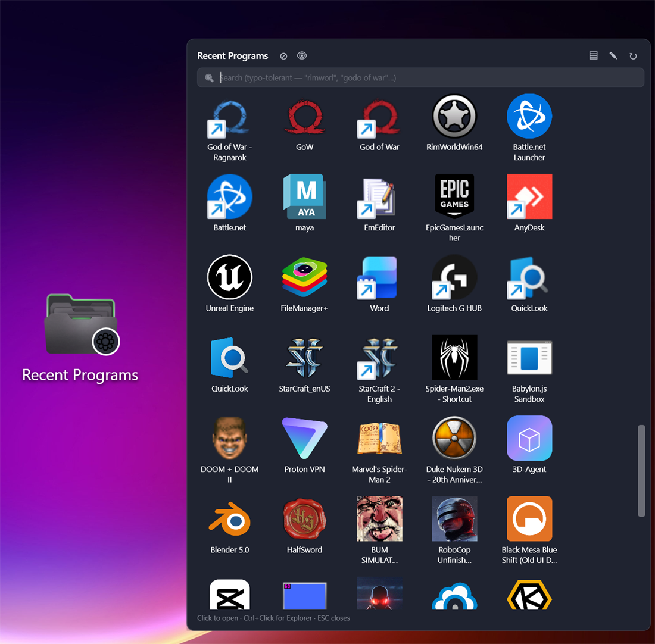655x644 pixels.
Task: Open Proton VPN
Action: 304,439
